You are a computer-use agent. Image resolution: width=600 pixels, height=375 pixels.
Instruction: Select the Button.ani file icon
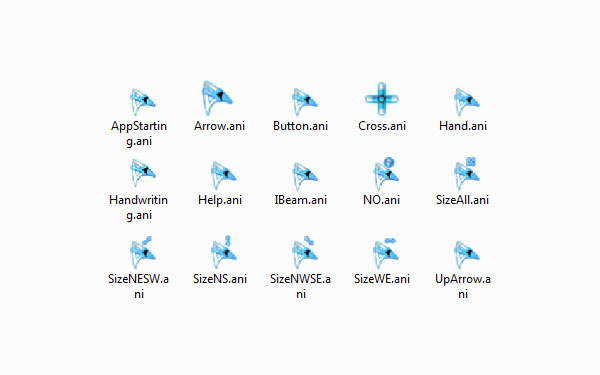tap(304, 101)
